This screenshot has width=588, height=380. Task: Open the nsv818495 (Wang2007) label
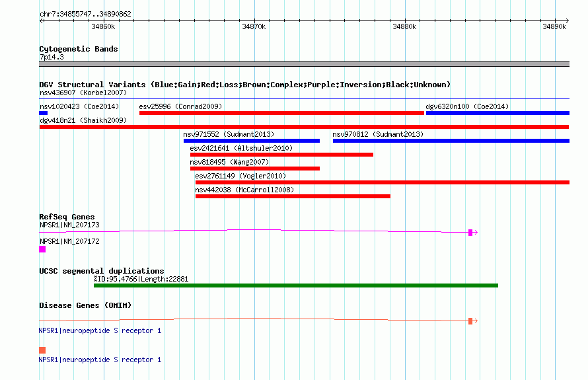click(229, 162)
